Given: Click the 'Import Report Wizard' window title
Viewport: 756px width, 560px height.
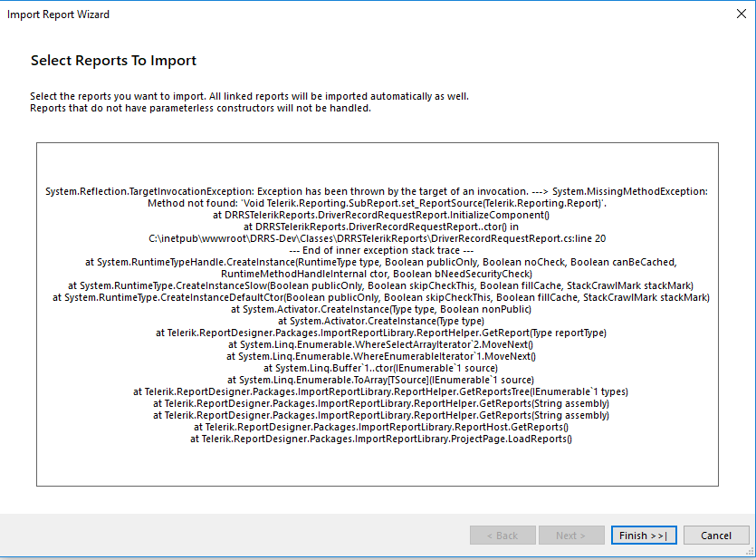Looking at the screenshot, I should click(x=58, y=14).
